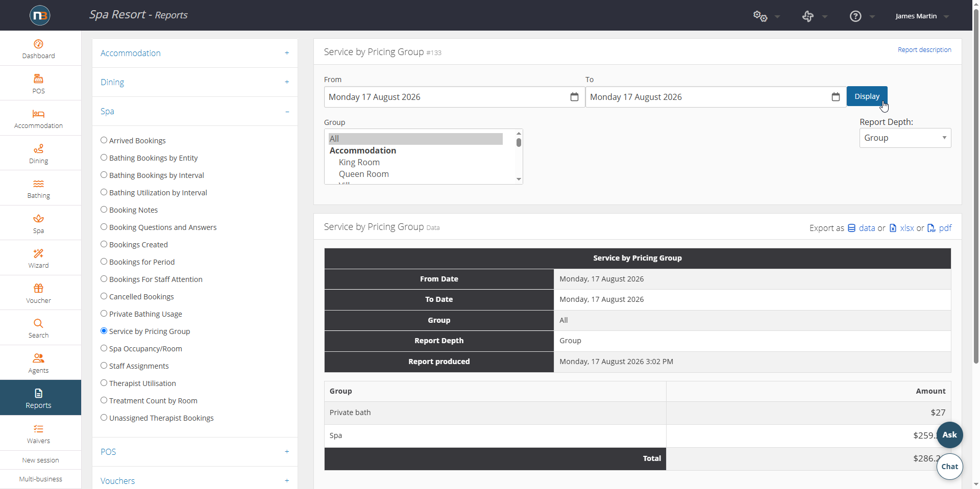Open the From date calendar picker icon
Screen dimensions: 980x489
point(574,97)
